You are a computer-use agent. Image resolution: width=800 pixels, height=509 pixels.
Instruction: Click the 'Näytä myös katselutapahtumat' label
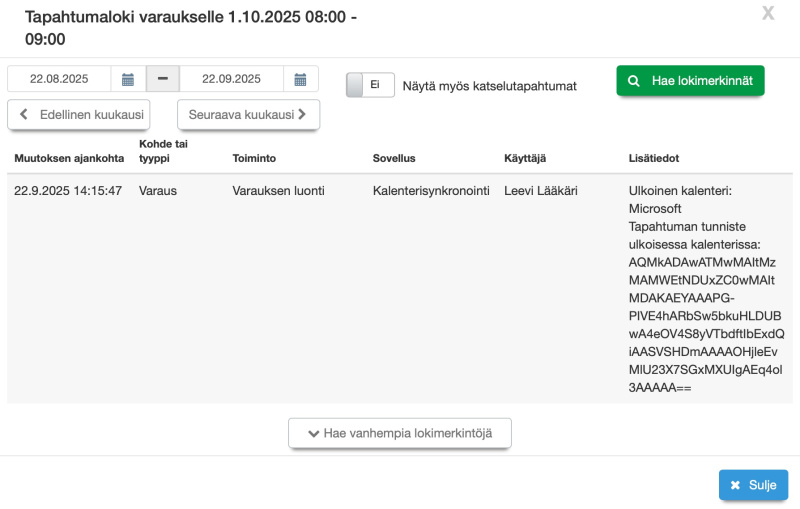[489, 86]
